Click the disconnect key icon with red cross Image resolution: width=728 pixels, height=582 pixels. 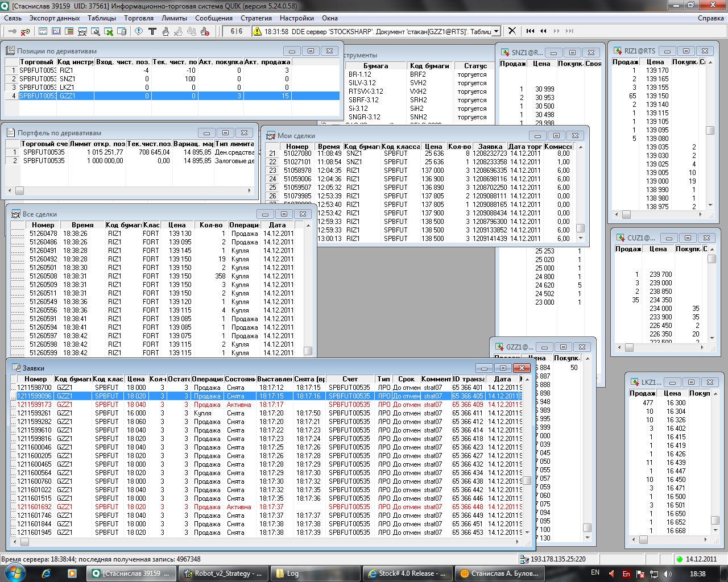pyautogui.click(x=25, y=31)
